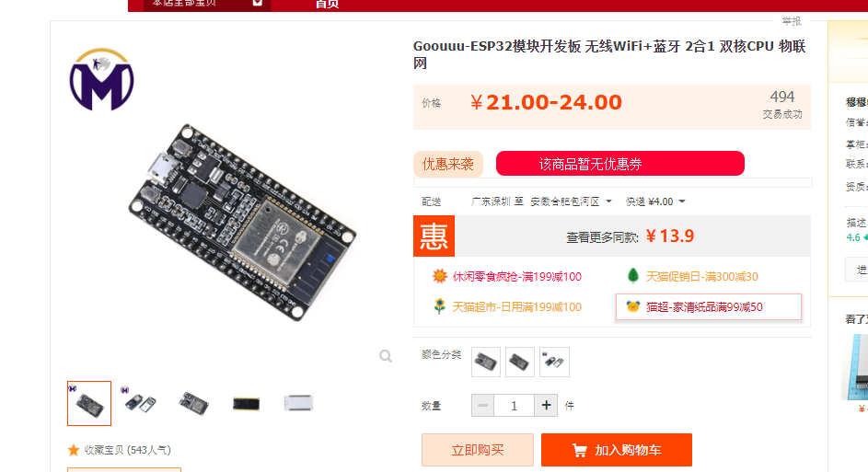The image size is (868, 472).
Task: Open the 快递 ¥4.00 shipping dropdown
Action: coord(656,201)
